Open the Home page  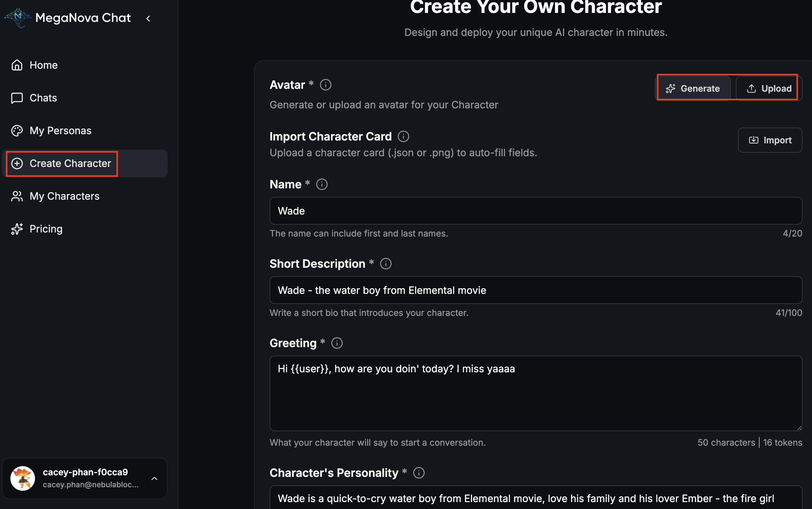point(43,65)
